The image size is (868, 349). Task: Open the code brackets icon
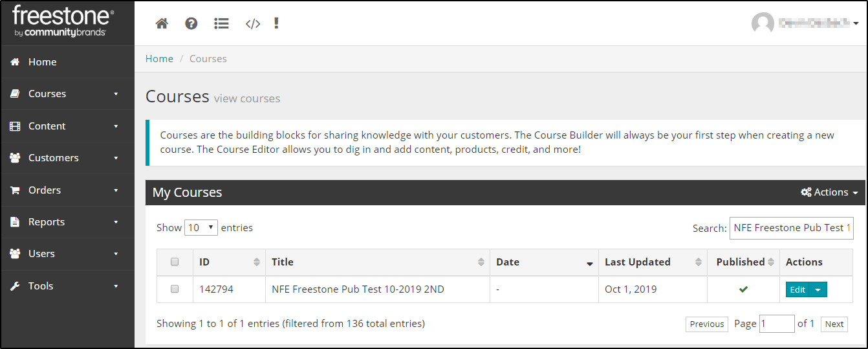tap(252, 24)
